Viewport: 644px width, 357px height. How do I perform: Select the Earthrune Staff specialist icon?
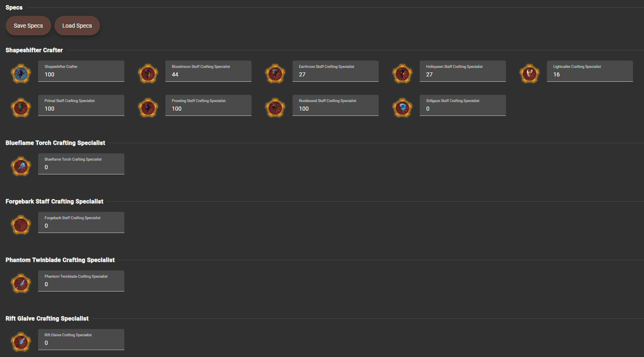pos(275,74)
